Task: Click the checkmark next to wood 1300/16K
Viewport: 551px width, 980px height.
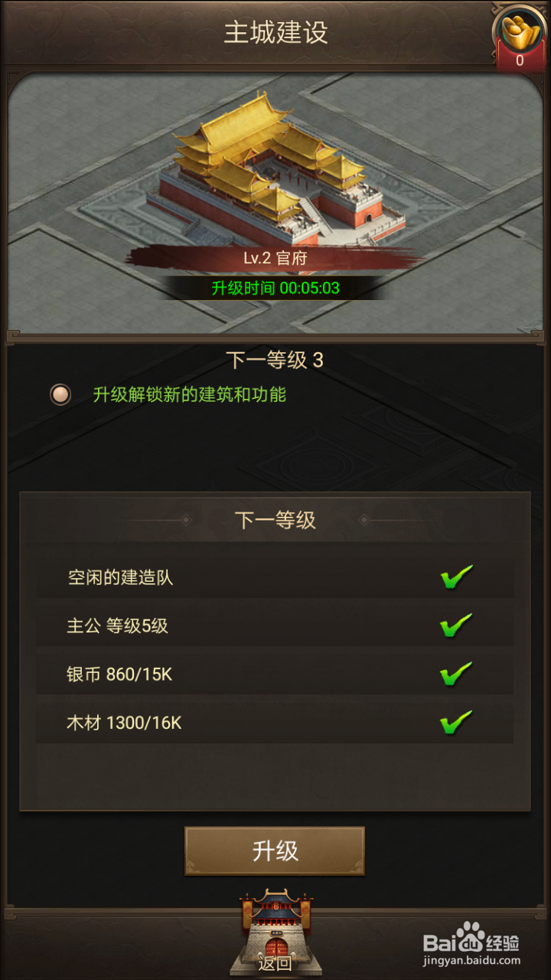Action: pos(457,722)
